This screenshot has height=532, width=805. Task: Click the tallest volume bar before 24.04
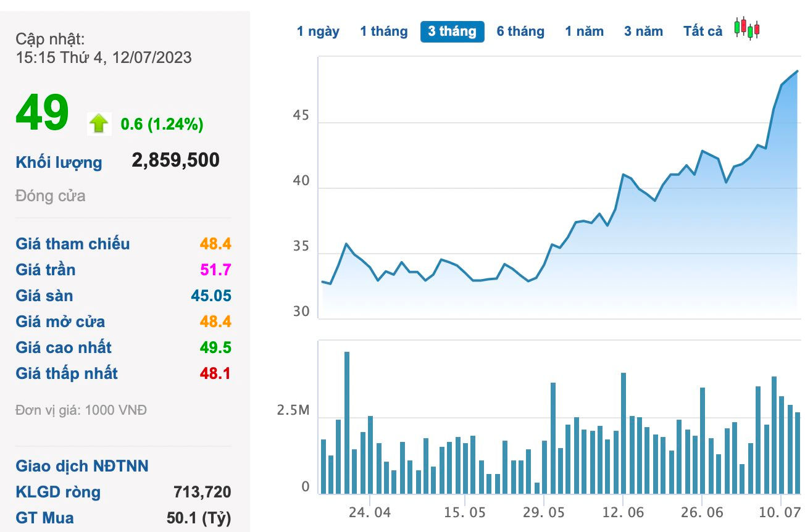(x=347, y=423)
